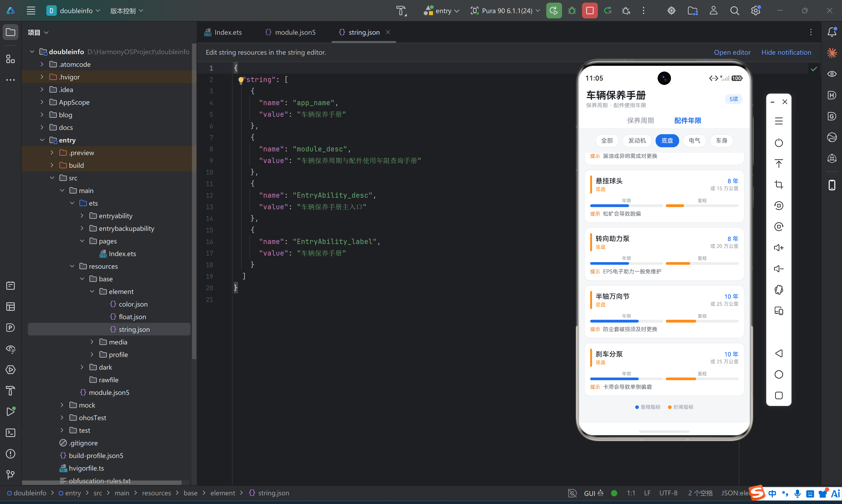
Task: Take emulator screenshot with crop icon
Action: (779, 184)
